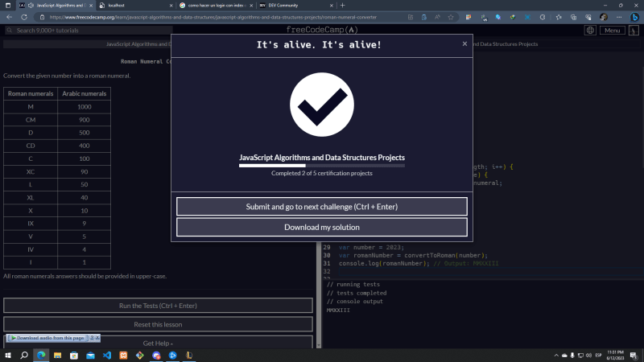
Task: Mute audio icon on JavaScript Algorithms tab
Action: click(31, 6)
